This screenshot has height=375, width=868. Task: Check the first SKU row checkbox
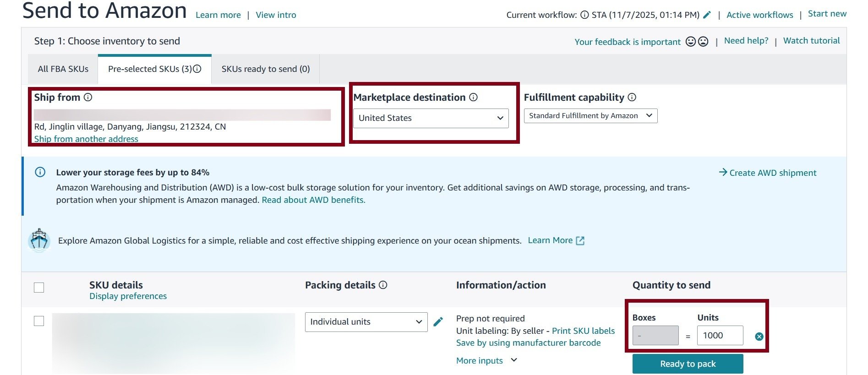pos(39,321)
